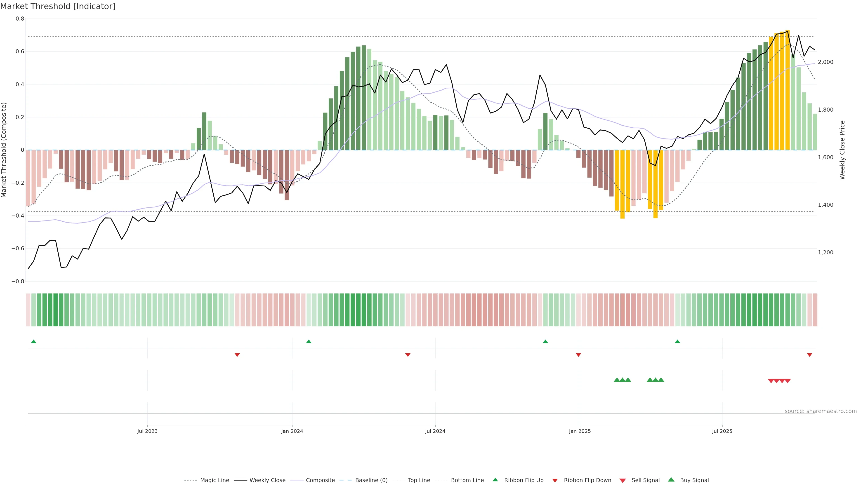868x488 pixels.
Task: Hide the Composite legend series
Action: click(320, 480)
